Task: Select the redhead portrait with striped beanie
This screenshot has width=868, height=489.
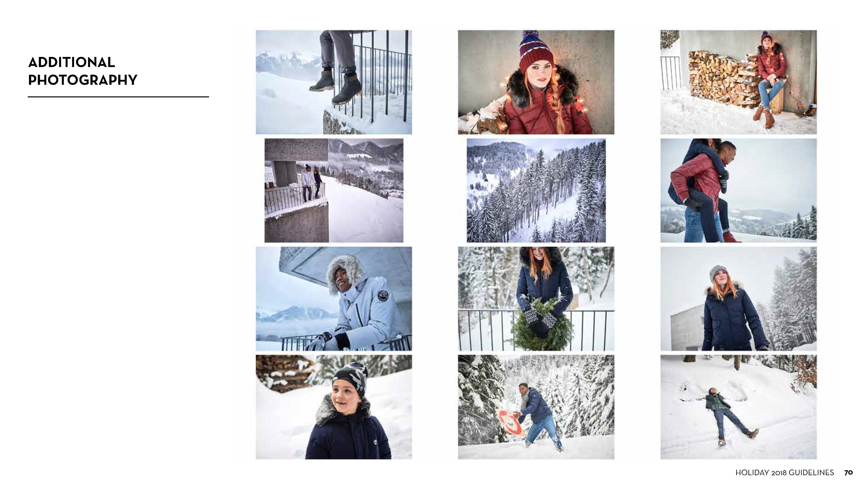Action: click(x=536, y=82)
